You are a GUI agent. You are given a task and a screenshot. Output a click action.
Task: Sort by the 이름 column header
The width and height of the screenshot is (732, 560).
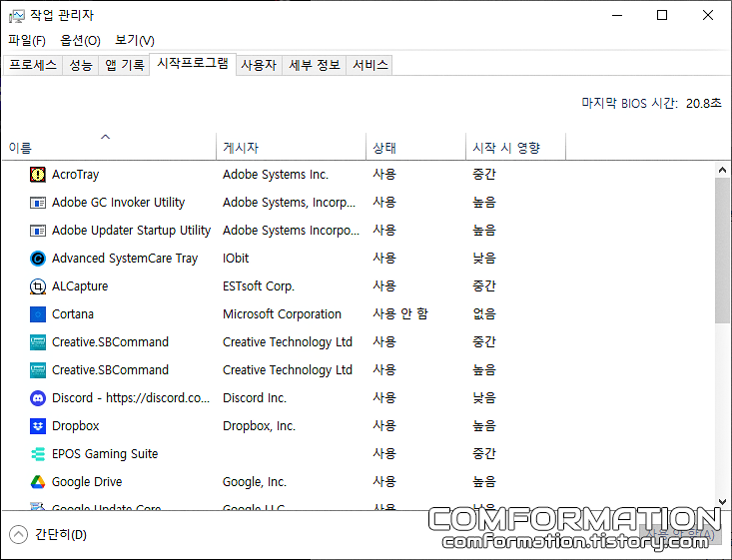point(109,147)
